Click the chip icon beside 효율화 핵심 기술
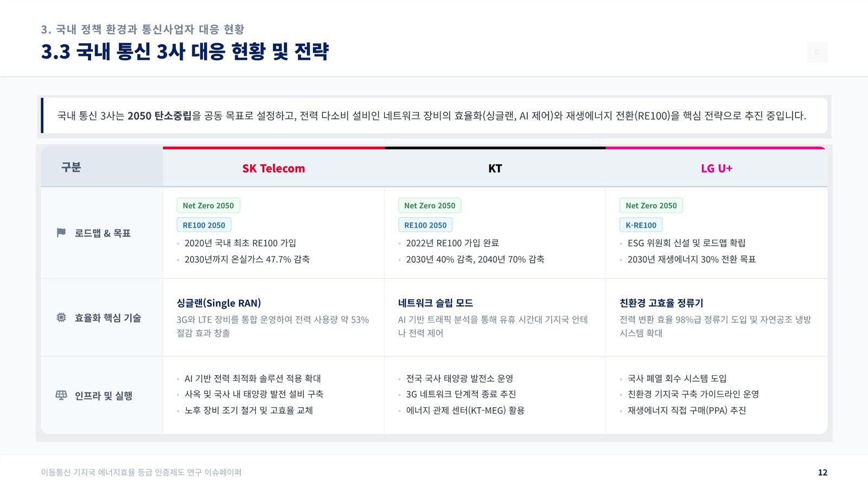 [x=61, y=317]
